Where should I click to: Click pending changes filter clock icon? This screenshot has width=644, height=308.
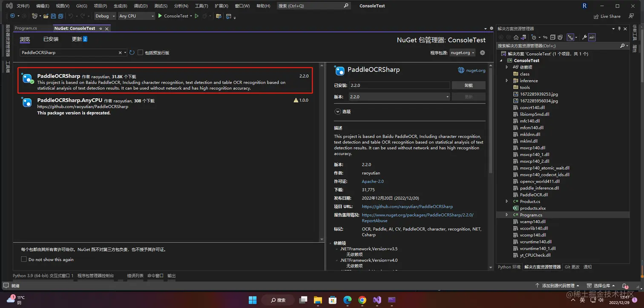[x=535, y=37]
